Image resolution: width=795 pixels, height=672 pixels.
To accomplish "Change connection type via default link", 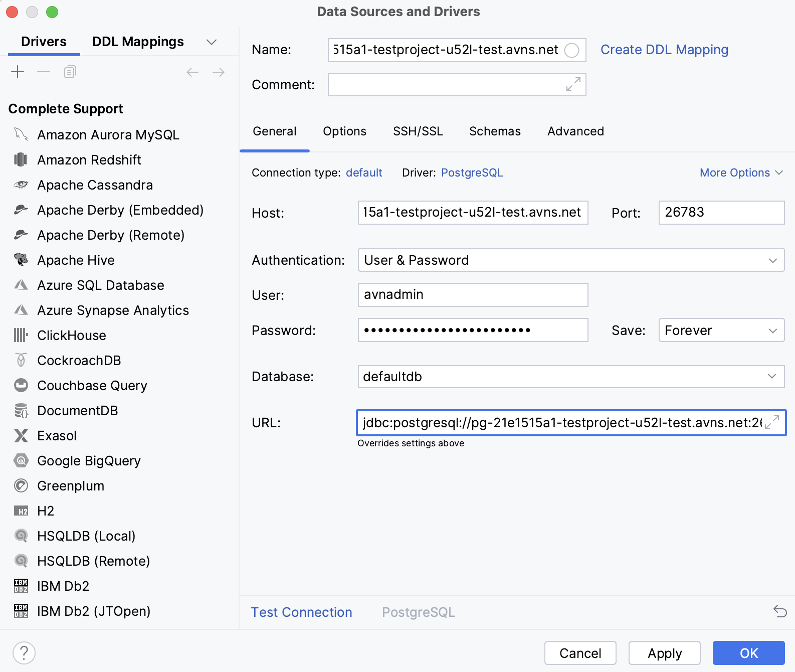I will click(x=364, y=173).
